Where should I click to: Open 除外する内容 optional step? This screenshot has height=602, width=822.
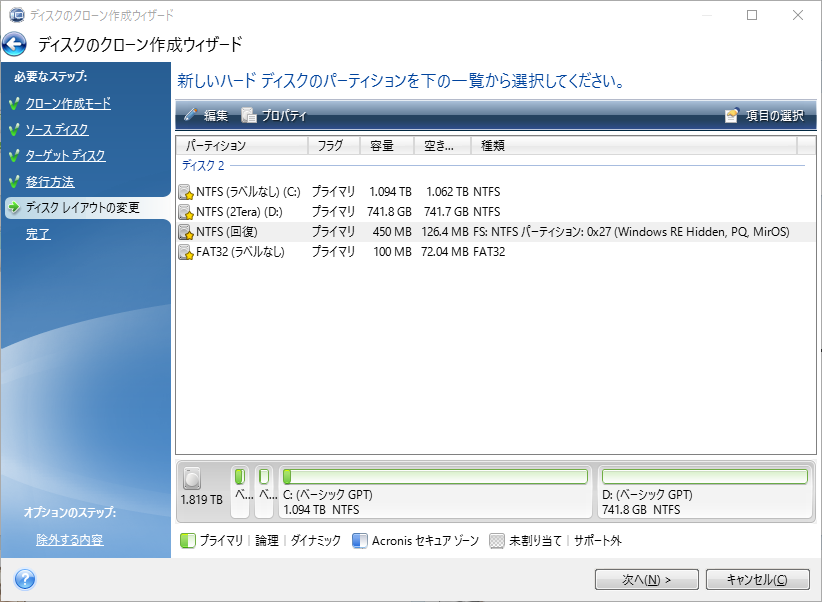69,540
